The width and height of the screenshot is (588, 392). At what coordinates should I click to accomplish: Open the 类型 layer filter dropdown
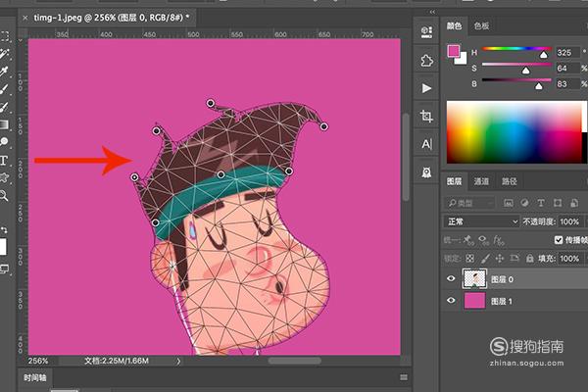coord(469,203)
